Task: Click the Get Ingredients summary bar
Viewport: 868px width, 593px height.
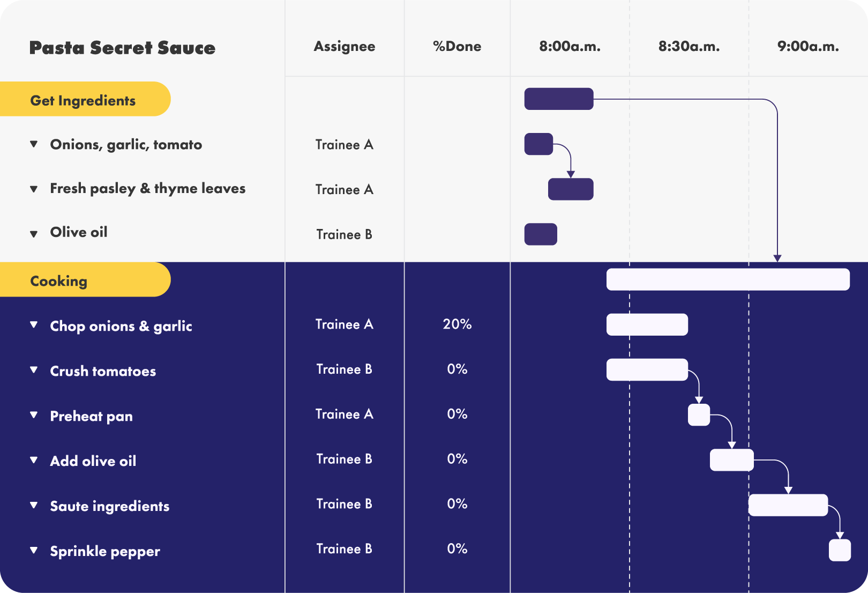Action: [x=558, y=99]
